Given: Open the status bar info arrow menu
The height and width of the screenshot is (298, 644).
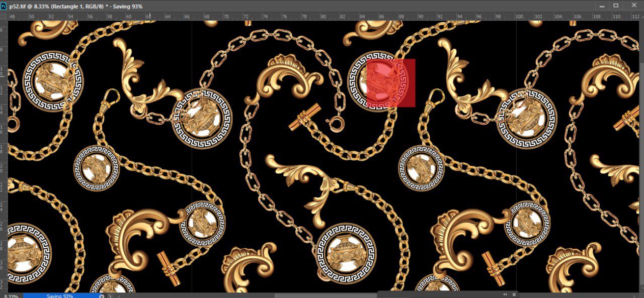Looking at the screenshot, I should click(110, 296).
